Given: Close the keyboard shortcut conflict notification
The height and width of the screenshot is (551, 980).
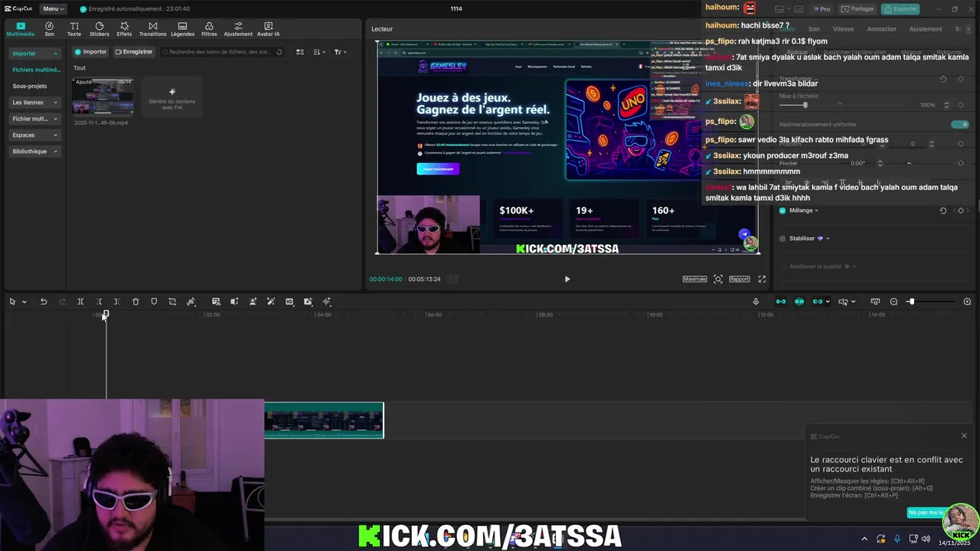Looking at the screenshot, I should point(964,436).
